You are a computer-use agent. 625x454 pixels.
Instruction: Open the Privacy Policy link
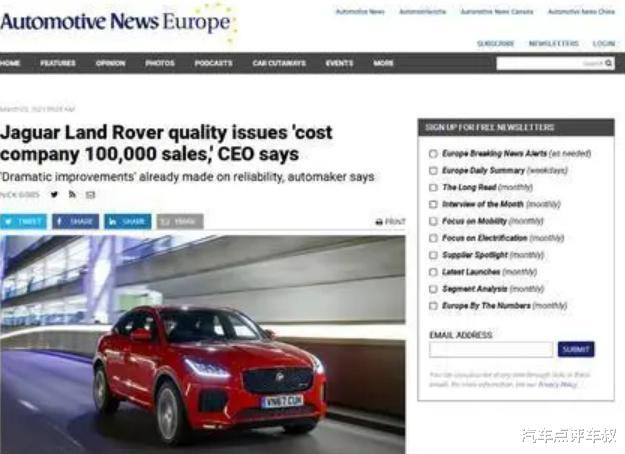[558, 384]
